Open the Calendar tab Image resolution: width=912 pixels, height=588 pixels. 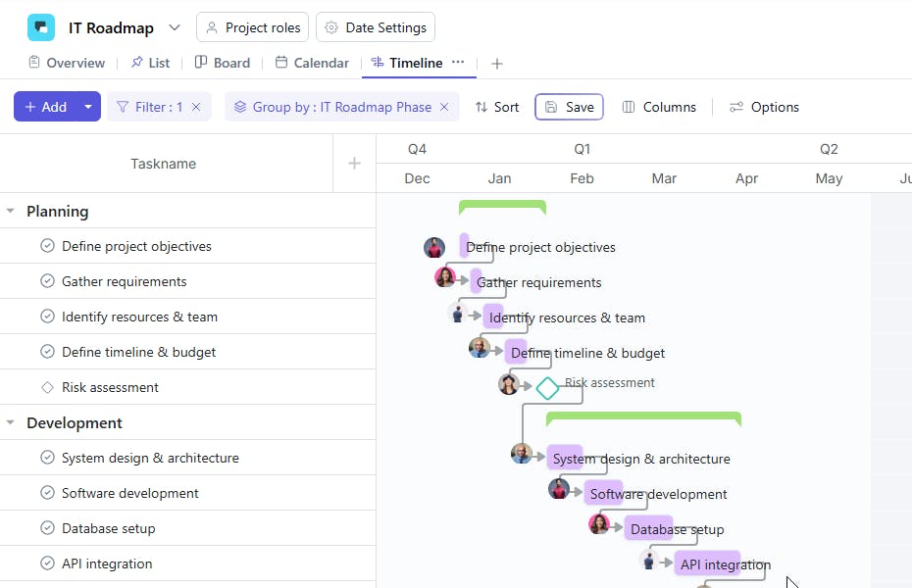(312, 63)
